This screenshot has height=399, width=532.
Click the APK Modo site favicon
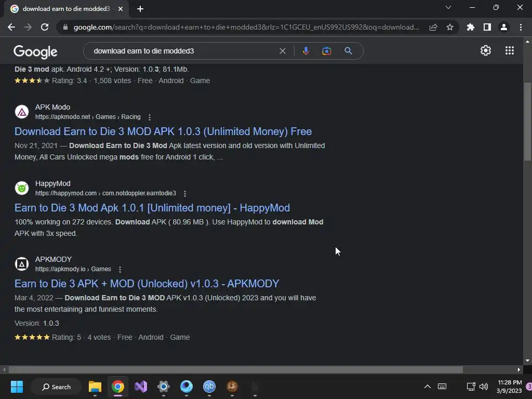click(x=22, y=112)
